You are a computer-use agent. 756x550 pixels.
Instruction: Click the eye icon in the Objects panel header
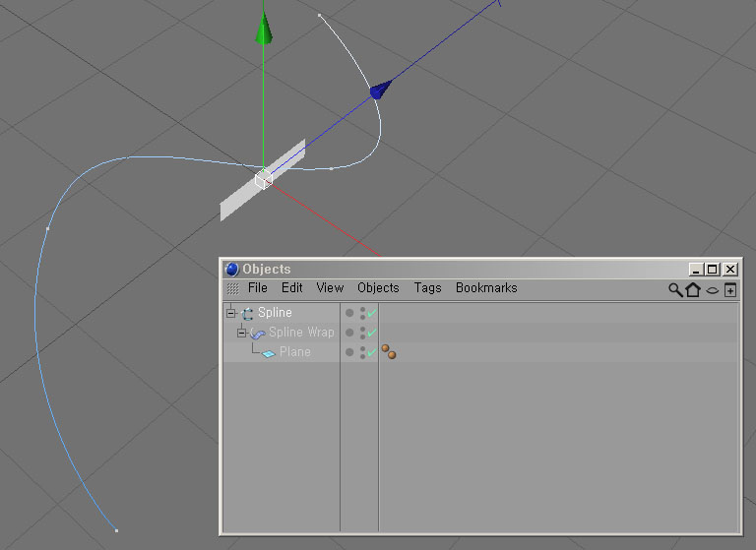[712, 290]
